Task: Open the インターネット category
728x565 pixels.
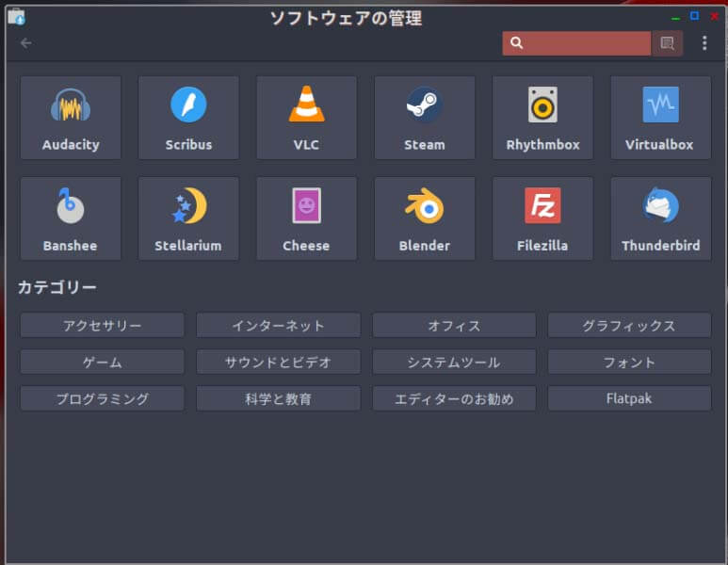Action: (x=278, y=326)
